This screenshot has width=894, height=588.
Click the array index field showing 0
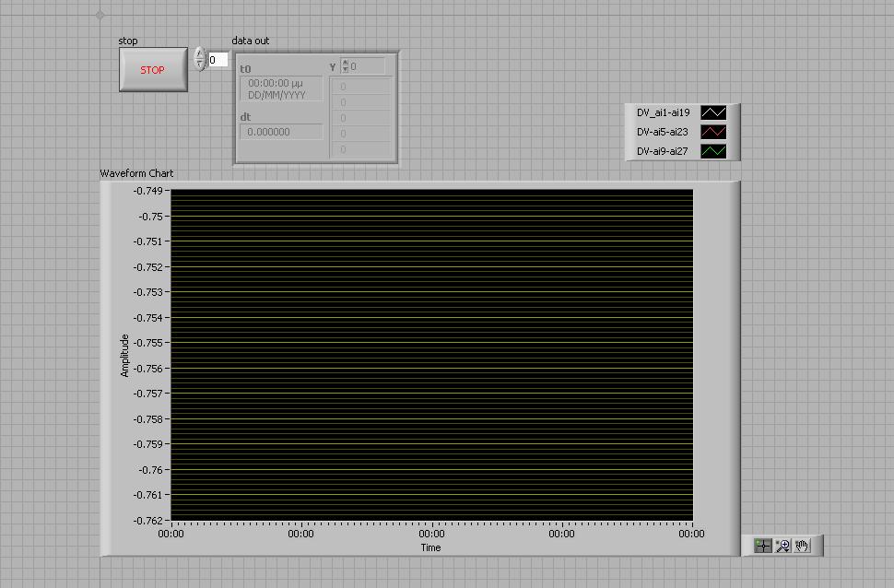tap(218, 60)
